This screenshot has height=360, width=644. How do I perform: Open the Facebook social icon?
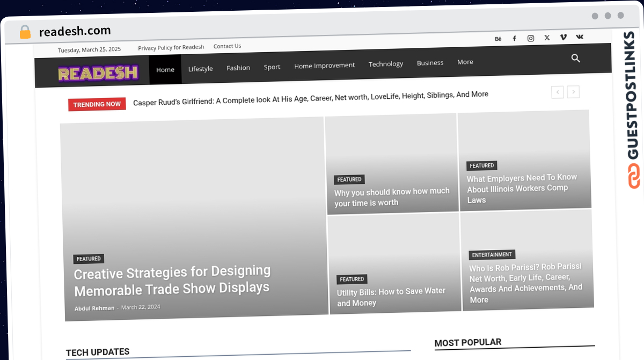coord(514,39)
